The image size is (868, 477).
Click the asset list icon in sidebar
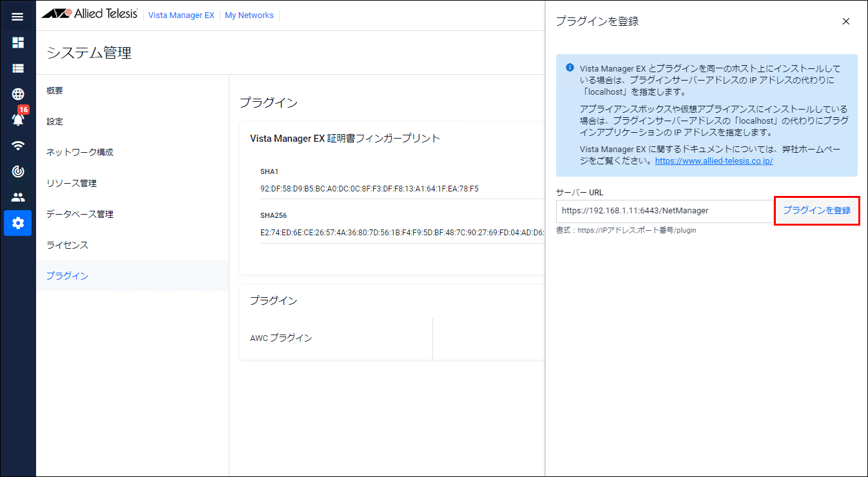(17, 68)
